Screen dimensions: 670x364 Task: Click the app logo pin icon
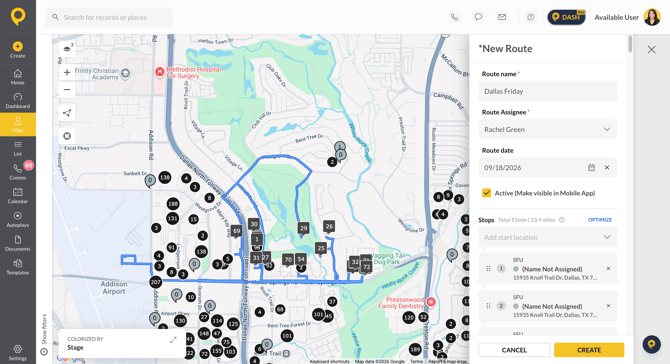coord(18,17)
